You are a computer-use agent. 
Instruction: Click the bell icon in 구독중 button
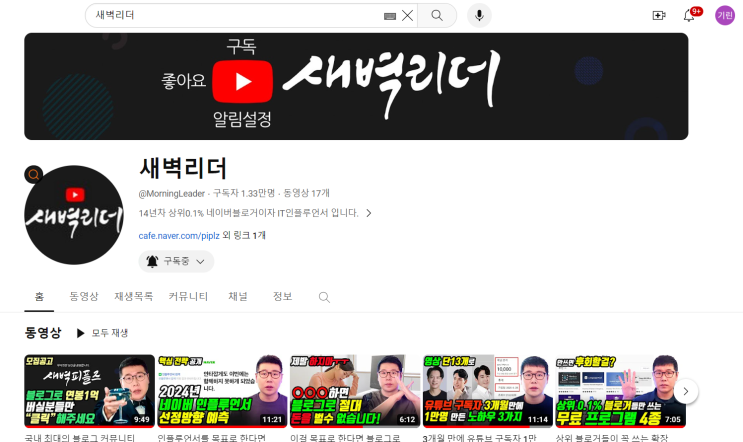click(152, 262)
